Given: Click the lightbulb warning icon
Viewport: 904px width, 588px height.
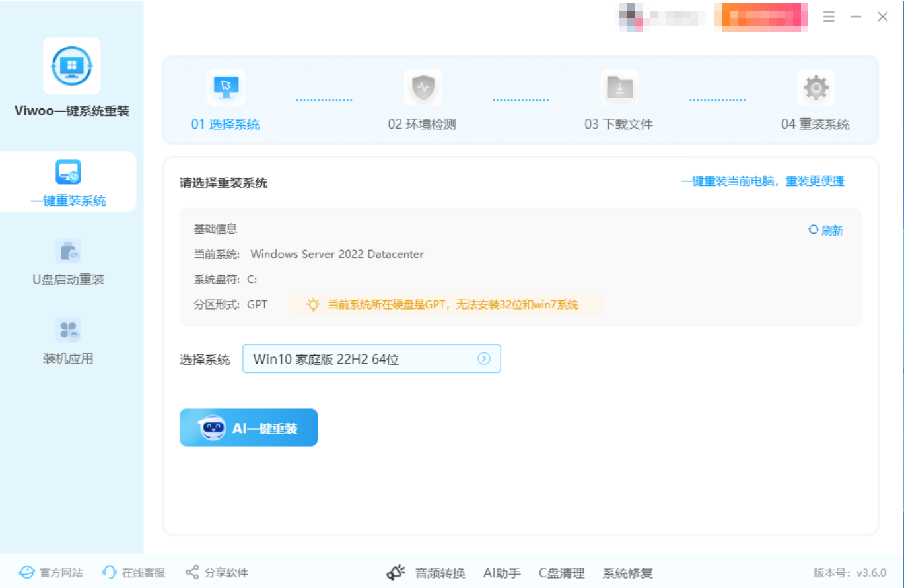Looking at the screenshot, I should click(313, 304).
